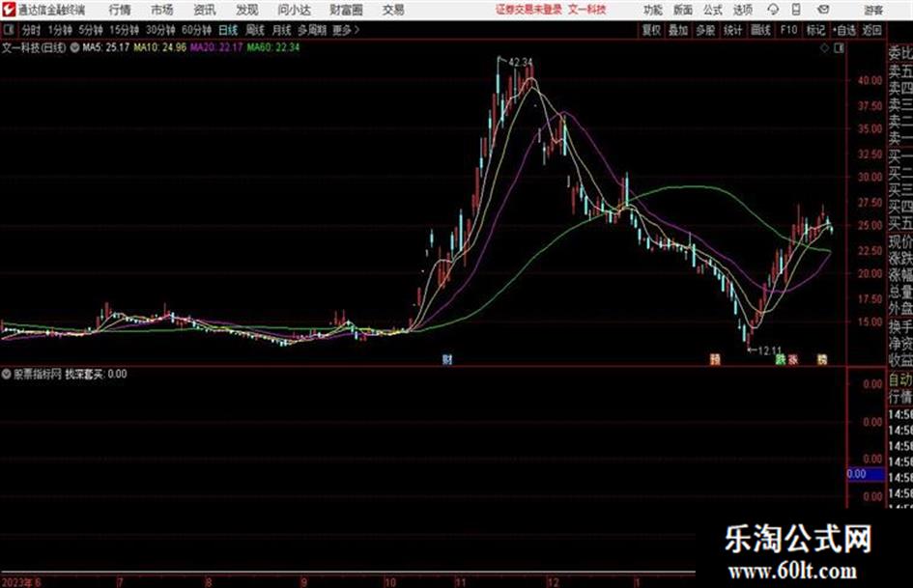Click the blue highlighted 0.00 axis value
Viewport: 913px width, 588px height.
[x=866, y=474]
